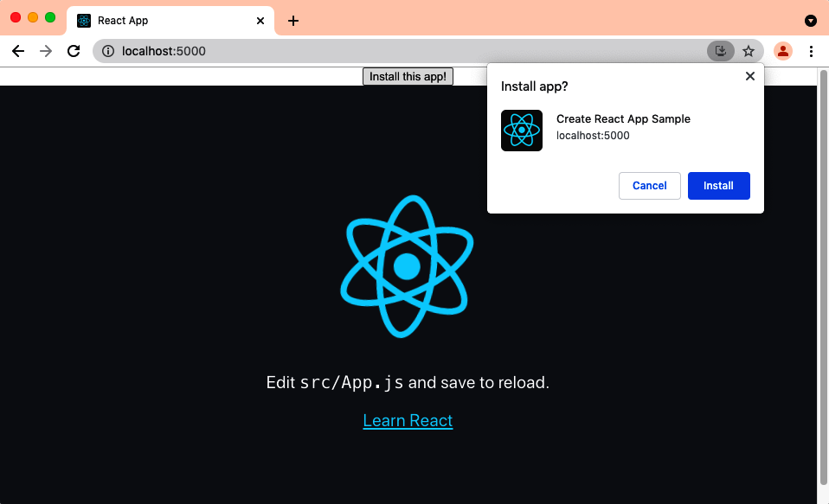Click the Edit src/App.js and save text
Screen dimensions: 829x504
(x=408, y=382)
